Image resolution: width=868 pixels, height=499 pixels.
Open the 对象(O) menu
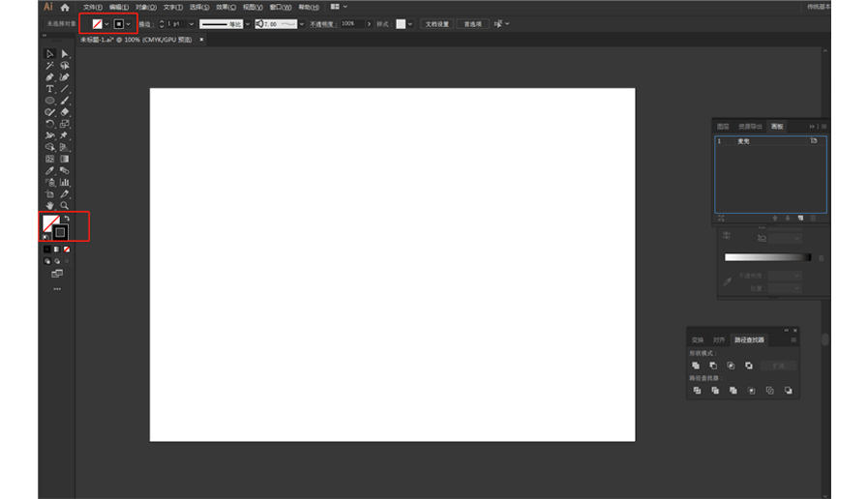pyautogui.click(x=146, y=7)
